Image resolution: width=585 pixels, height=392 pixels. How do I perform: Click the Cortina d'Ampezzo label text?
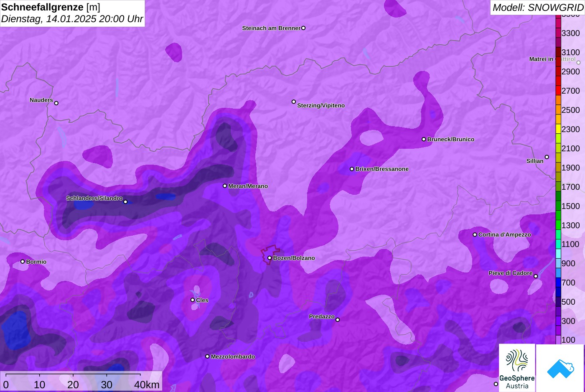coord(505,235)
